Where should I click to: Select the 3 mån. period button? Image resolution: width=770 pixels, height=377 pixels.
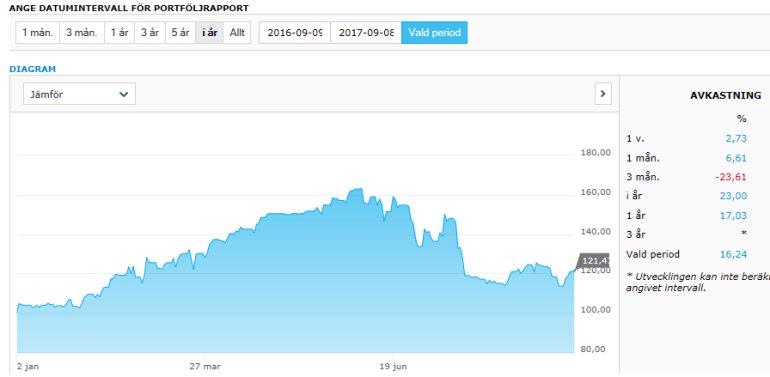pyautogui.click(x=82, y=33)
